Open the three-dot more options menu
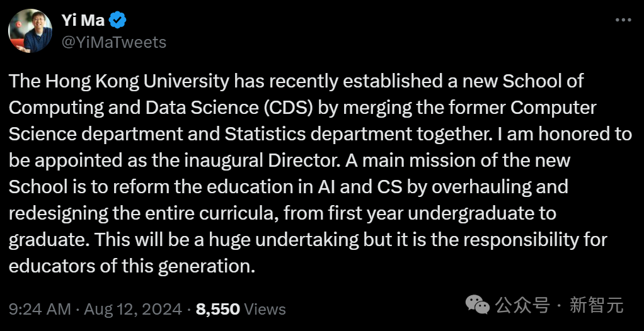The width and height of the screenshot is (644, 331). pos(623,20)
